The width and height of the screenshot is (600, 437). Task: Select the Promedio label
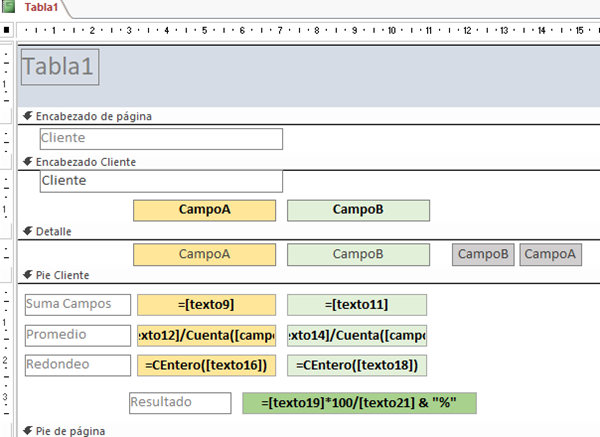[78, 336]
